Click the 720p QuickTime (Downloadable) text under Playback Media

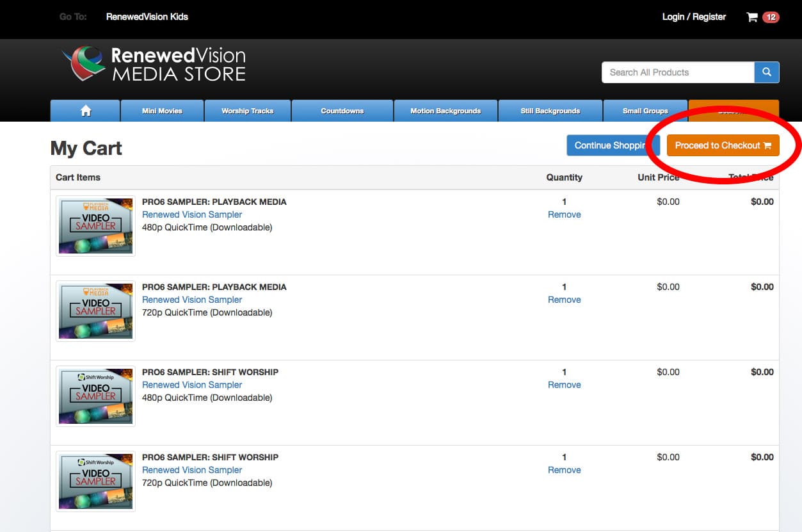pos(207,312)
